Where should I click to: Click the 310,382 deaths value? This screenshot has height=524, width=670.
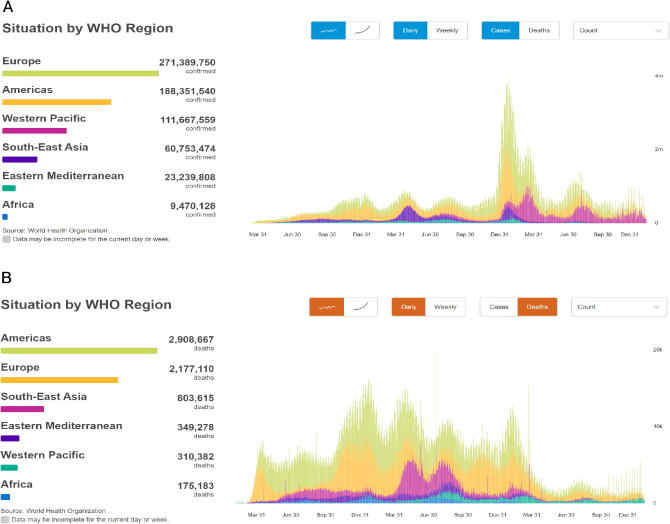point(196,456)
